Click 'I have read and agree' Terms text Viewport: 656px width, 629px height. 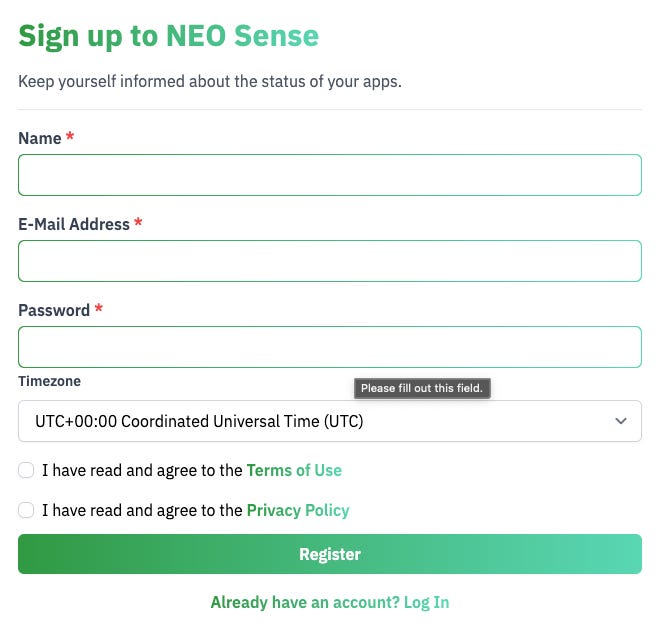pyautogui.click(x=142, y=470)
